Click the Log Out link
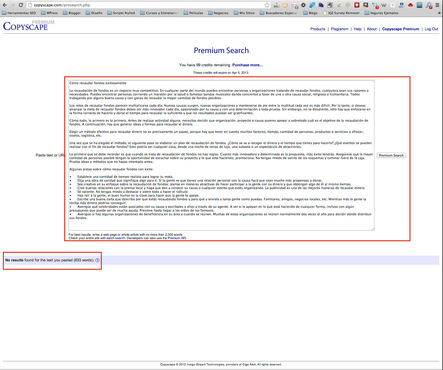The image size is (443, 370). point(431,29)
